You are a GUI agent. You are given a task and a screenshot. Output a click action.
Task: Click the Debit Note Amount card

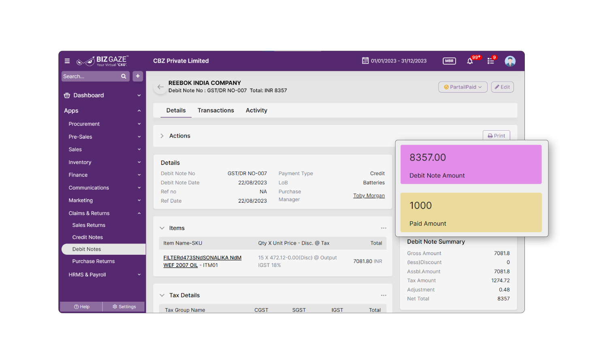point(471,165)
